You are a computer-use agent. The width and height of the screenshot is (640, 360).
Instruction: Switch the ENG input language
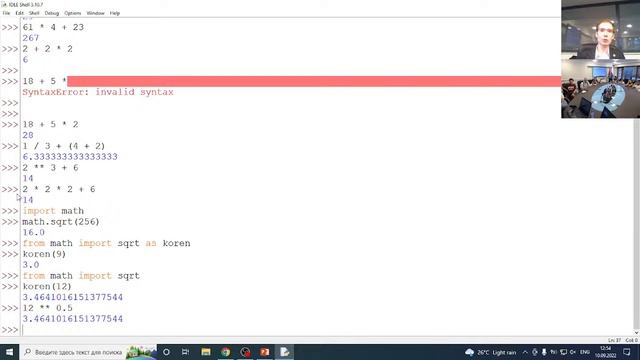click(585, 352)
